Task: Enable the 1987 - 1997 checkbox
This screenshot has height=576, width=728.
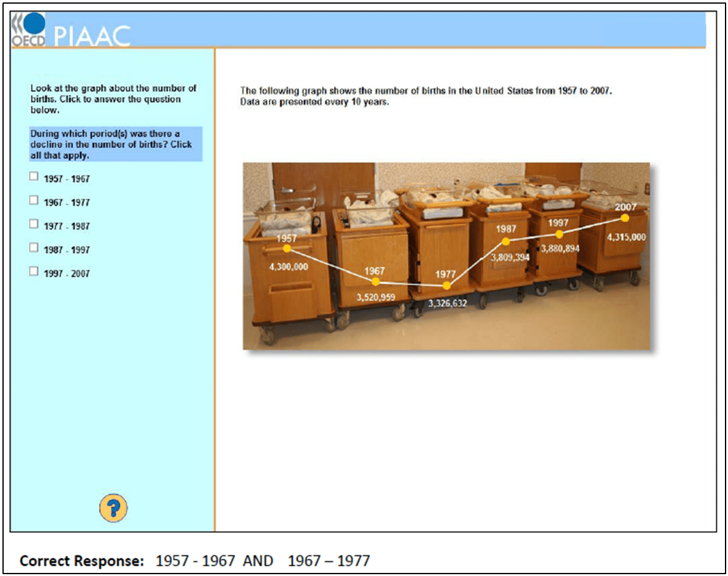Action: 34,248
